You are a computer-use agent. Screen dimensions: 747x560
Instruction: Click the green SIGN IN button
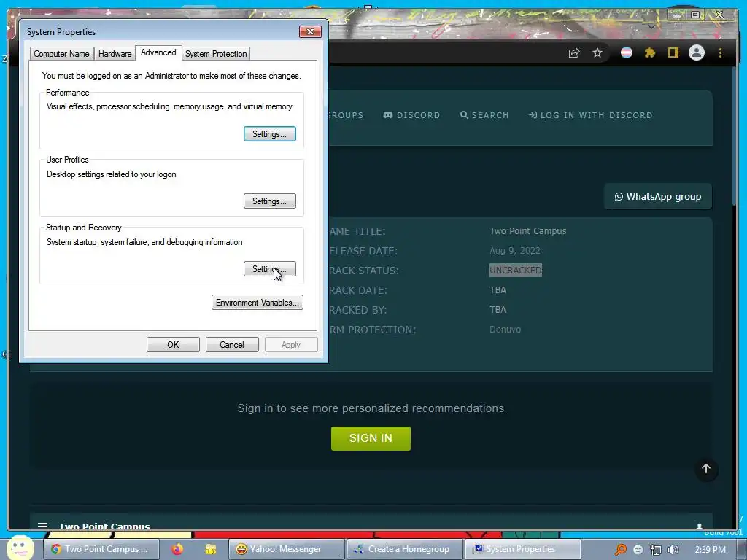click(x=371, y=438)
